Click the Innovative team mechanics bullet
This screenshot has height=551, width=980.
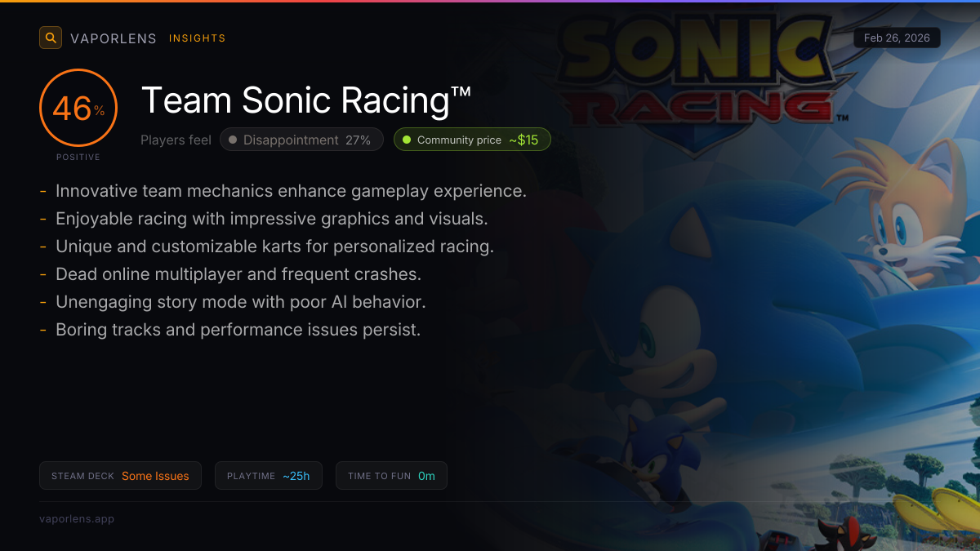[x=291, y=191]
